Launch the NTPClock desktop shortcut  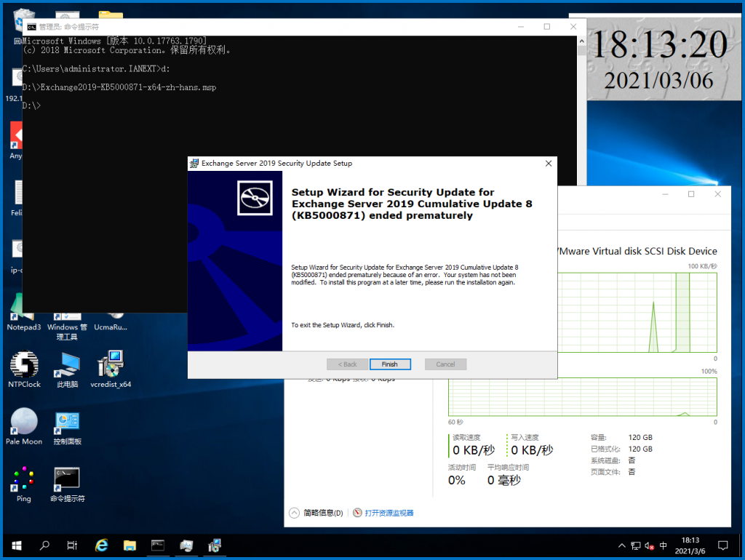[x=24, y=367]
